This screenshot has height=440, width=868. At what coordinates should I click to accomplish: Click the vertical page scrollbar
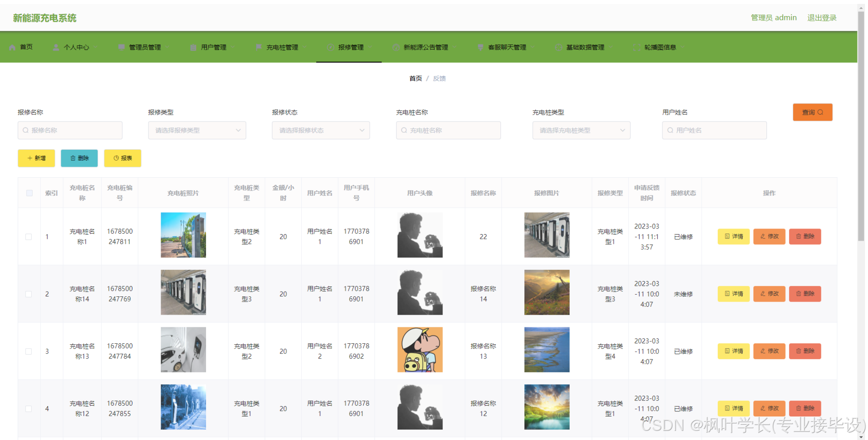pos(861,126)
